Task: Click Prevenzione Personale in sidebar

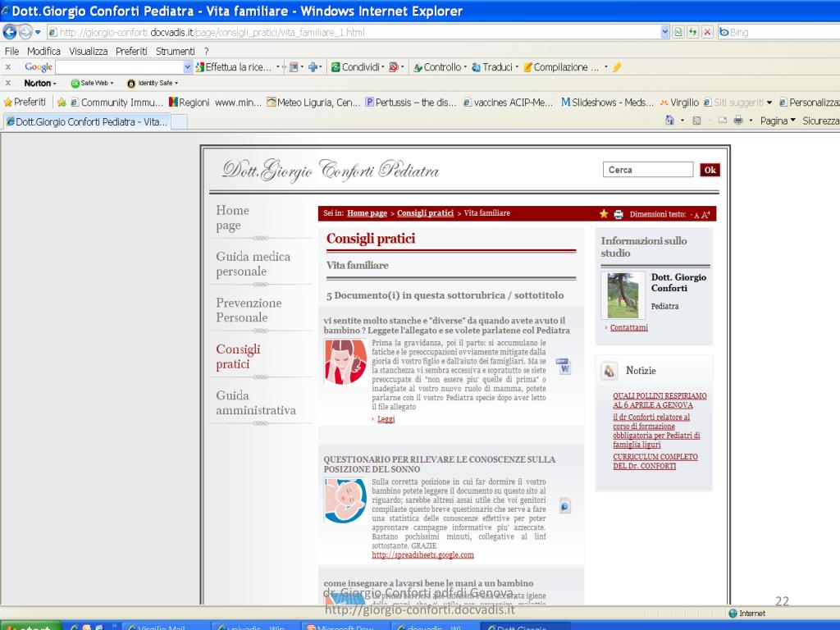Action: pos(249,309)
